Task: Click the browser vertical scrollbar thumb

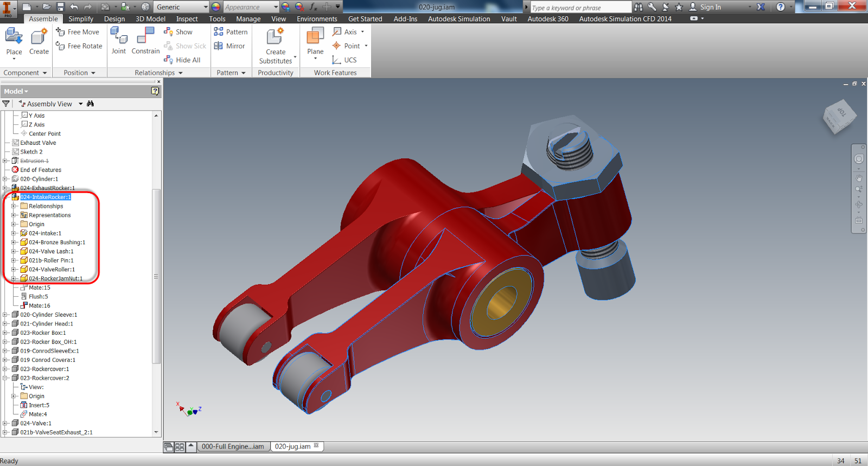Action: [x=156, y=276]
